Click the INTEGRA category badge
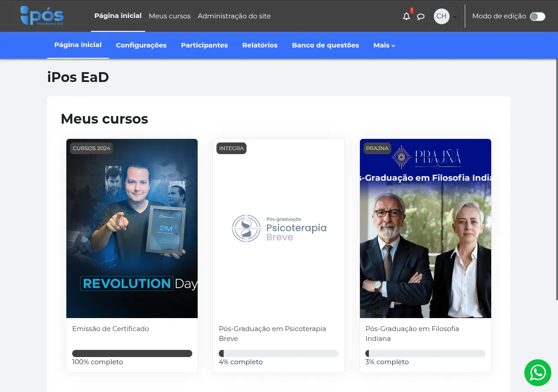 click(x=231, y=148)
